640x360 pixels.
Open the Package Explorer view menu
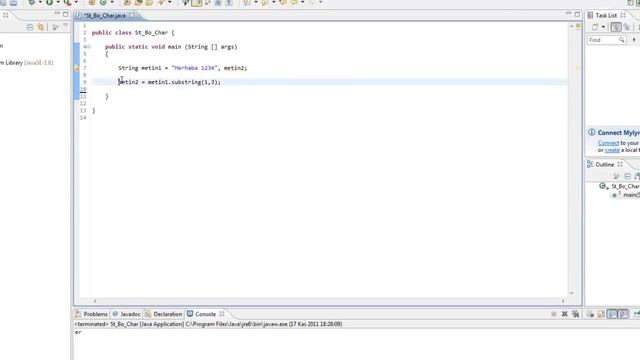click(65, 26)
